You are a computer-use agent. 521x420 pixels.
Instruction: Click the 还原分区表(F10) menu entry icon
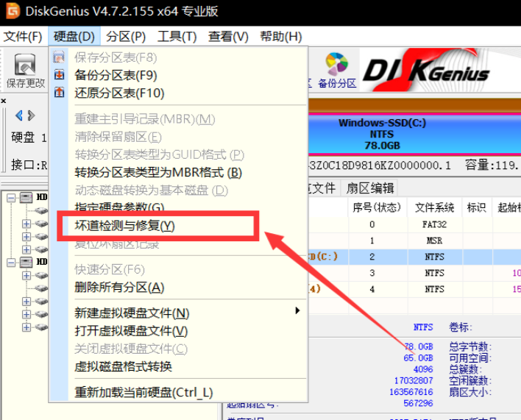(60, 93)
